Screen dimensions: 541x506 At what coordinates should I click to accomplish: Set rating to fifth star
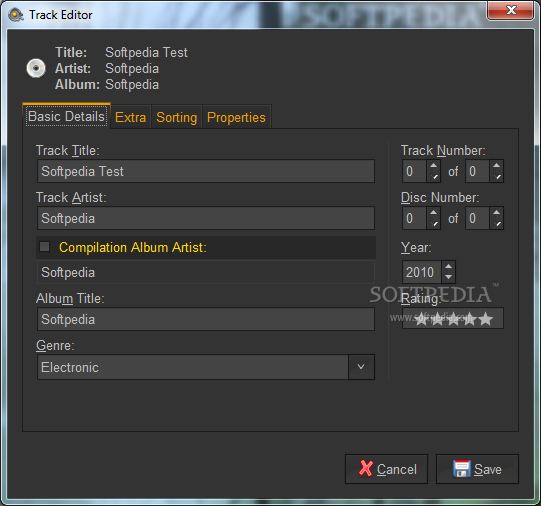coord(486,319)
